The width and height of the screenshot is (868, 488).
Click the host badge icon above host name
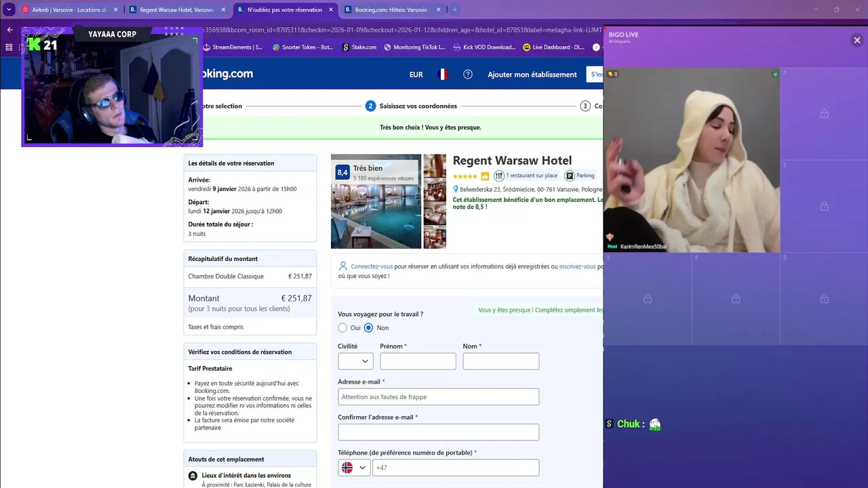coord(610,237)
